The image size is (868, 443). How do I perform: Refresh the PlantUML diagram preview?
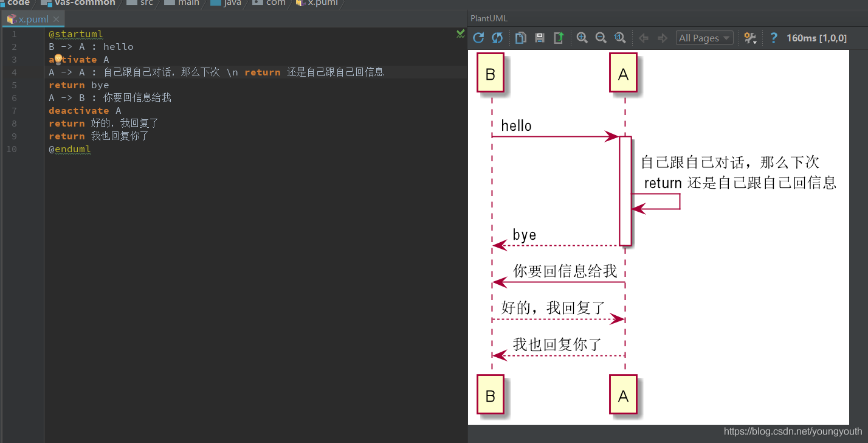click(x=478, y=38)
